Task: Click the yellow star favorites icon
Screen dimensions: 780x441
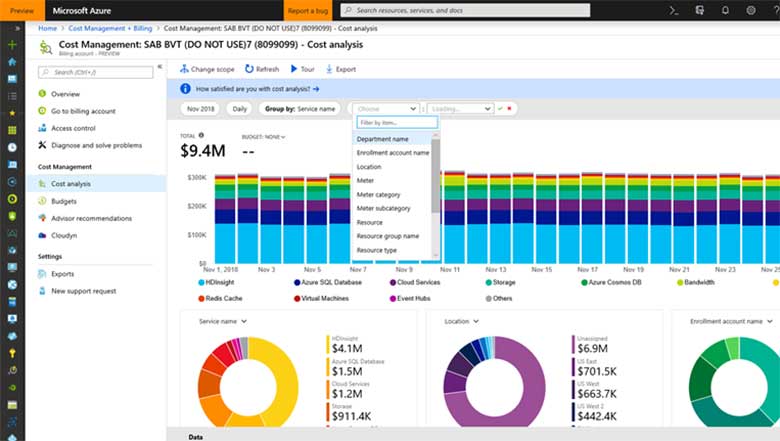Action: coord(12,113)
